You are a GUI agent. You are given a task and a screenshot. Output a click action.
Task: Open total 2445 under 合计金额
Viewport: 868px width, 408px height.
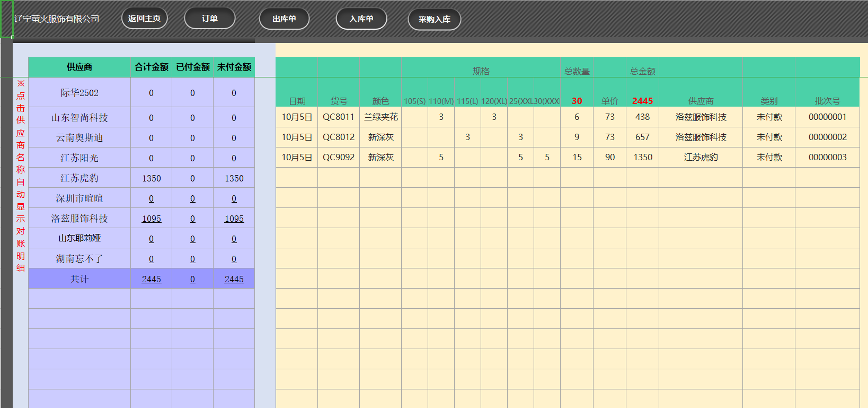pos(152,279)
